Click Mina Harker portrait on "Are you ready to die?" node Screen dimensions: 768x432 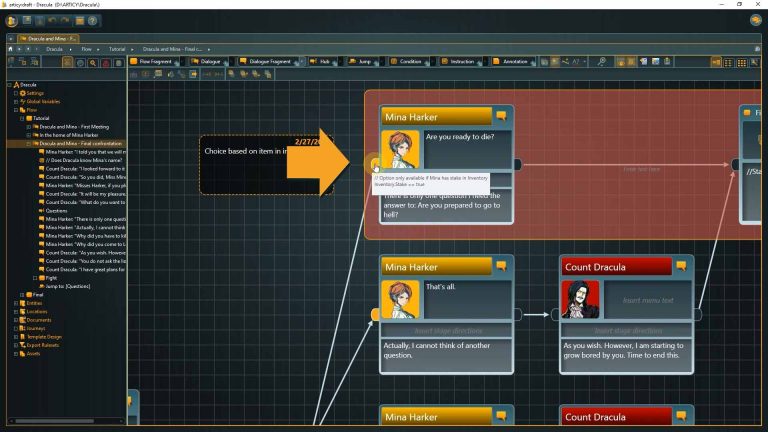point(400,149)
